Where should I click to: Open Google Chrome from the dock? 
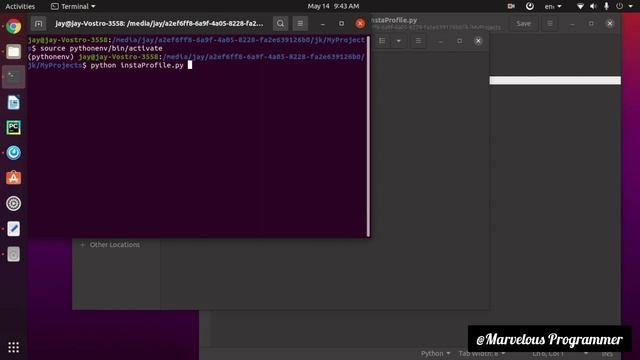point(13,27)
